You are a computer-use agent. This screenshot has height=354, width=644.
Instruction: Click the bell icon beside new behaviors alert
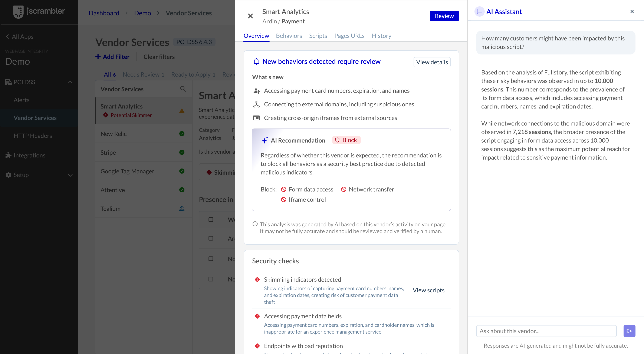coord(256,61)
